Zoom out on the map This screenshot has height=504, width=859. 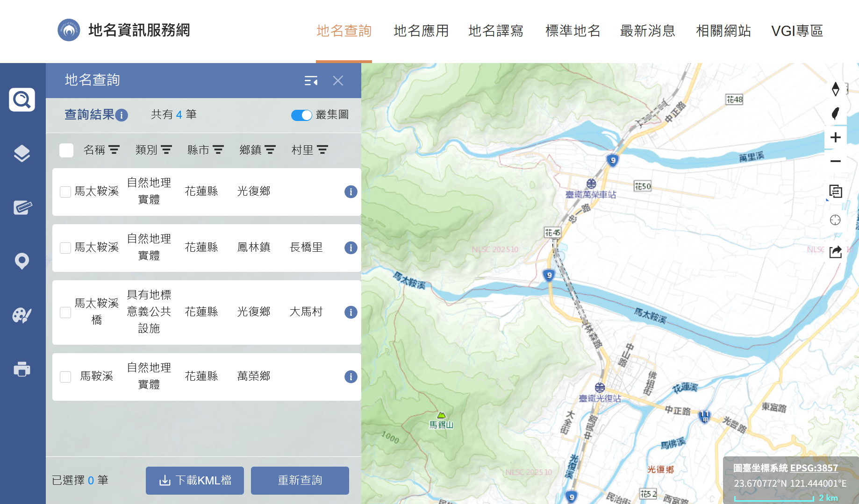click(835, 161)
